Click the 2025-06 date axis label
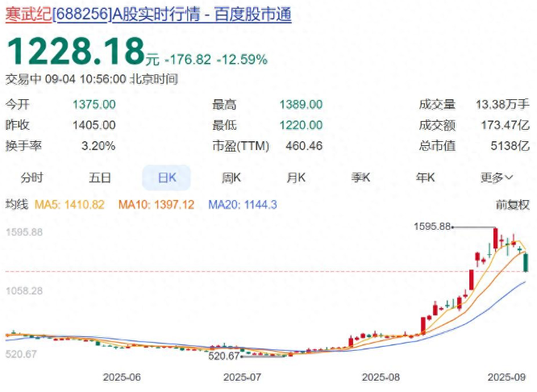537x392 pixels. [x=122, y=377]
